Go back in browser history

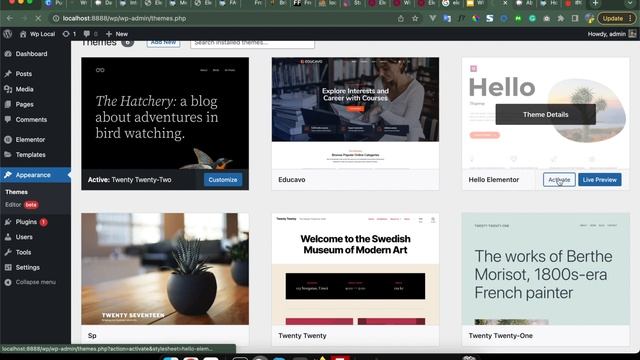coord(9,18)
